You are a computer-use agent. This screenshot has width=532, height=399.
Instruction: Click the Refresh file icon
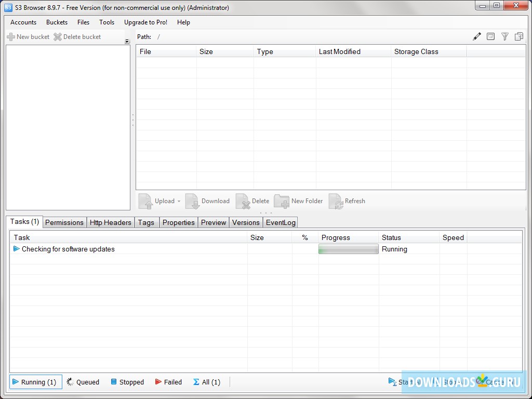point(336,201)
